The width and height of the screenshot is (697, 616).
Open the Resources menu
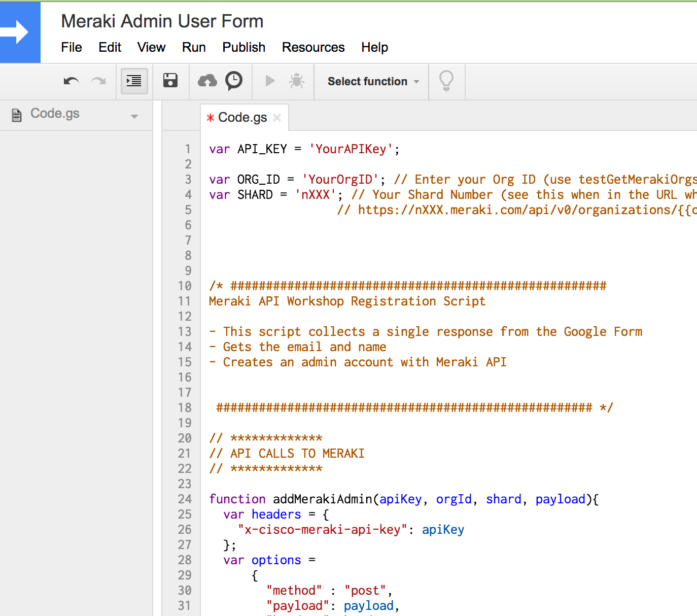pos(313,47)
